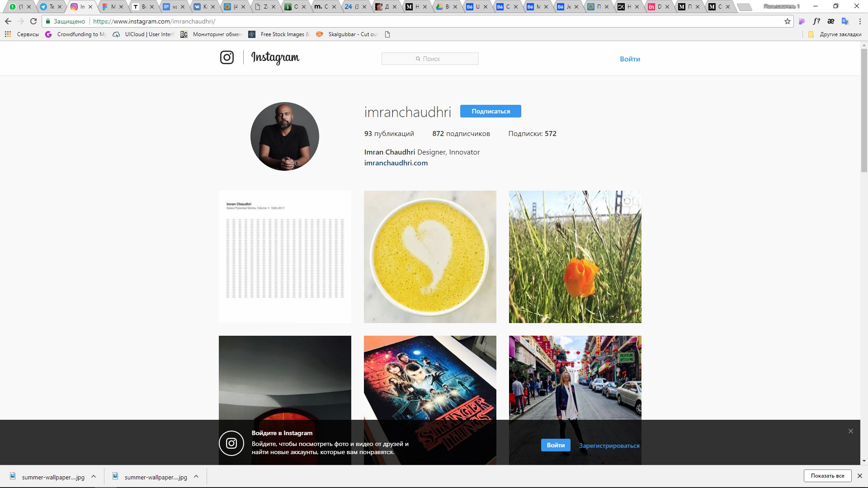Click the page vertical scrollbar thumb
The image size is (868, 488).
[864, 110]
